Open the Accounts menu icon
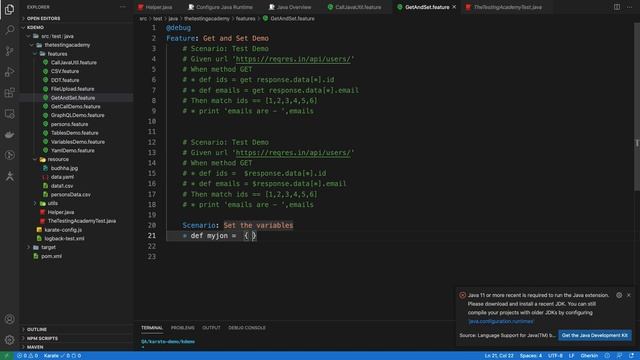640x360 pixels. point(9,319)
